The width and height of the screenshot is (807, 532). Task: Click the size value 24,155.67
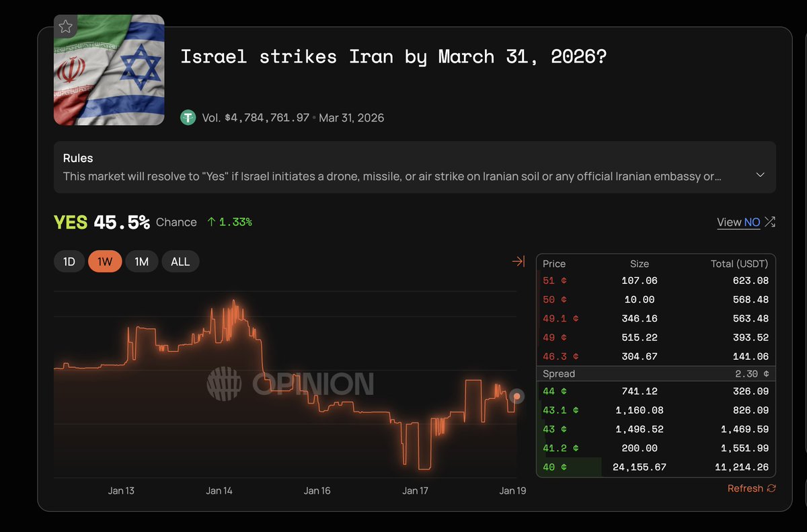click(x=639, y=467)
